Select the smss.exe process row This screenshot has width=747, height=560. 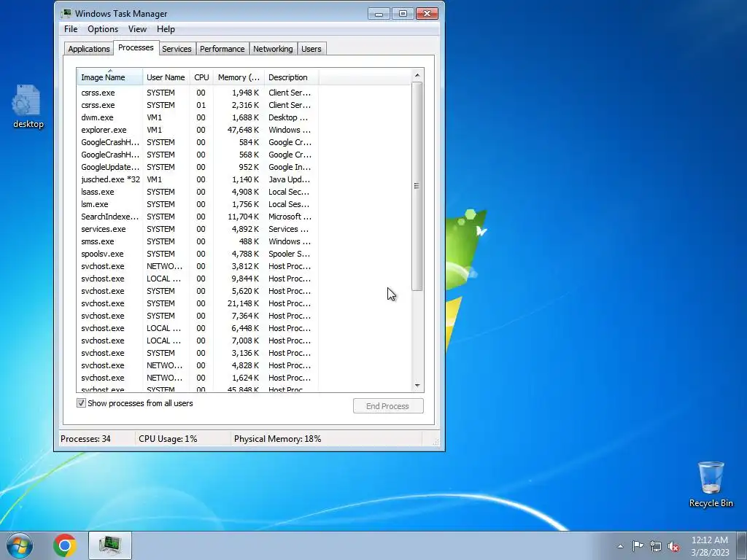[x=198, y=241]
